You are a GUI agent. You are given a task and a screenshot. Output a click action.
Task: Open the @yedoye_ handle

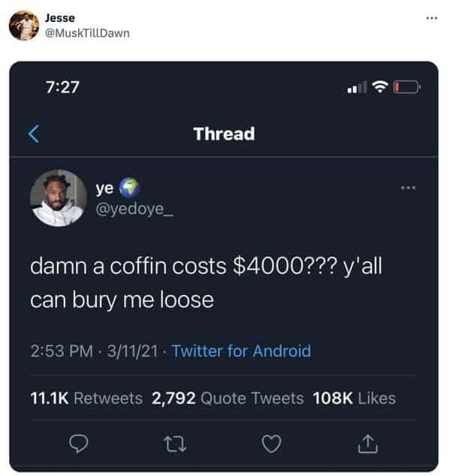click(134, 209)
